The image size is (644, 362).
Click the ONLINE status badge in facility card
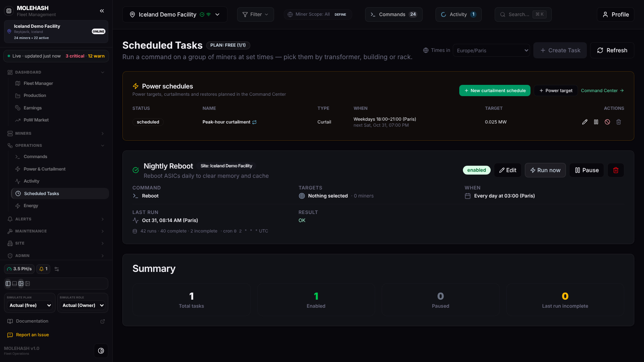[99, 31]
